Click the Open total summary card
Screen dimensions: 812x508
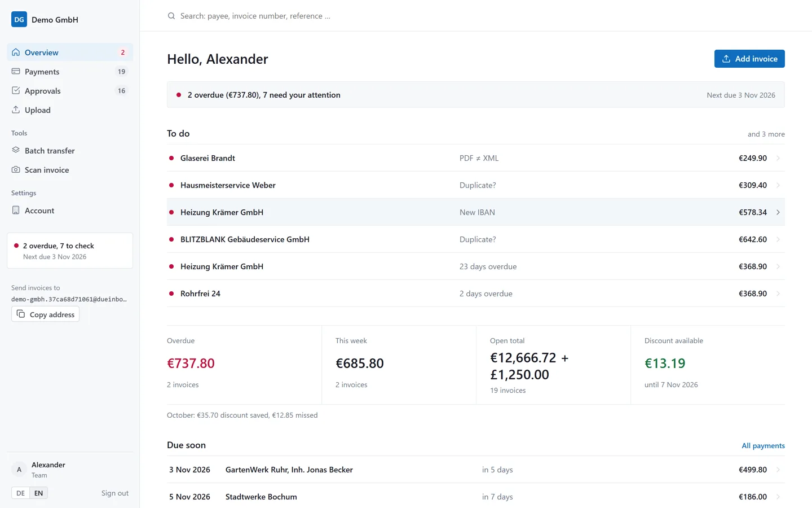click(553, 365)
